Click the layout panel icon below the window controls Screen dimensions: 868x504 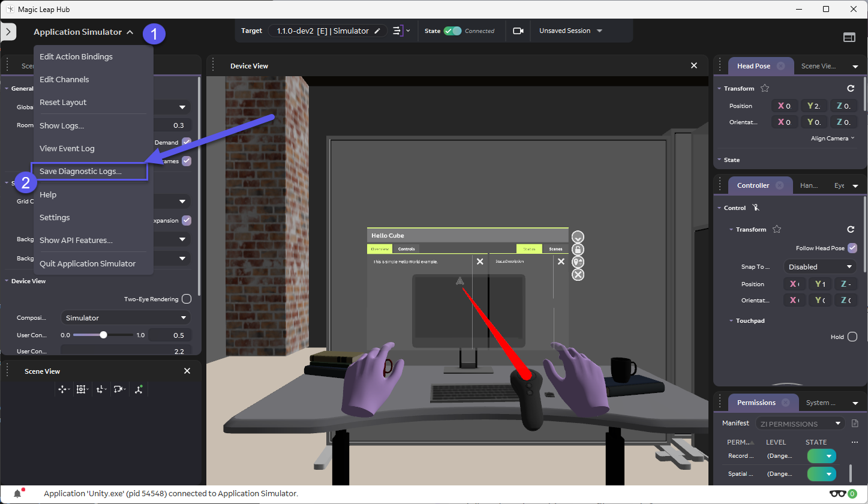849,37
